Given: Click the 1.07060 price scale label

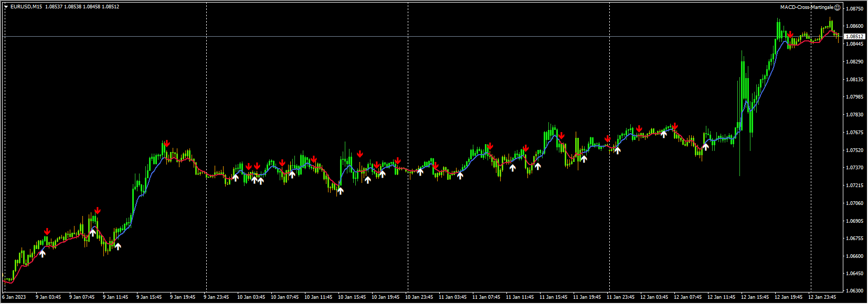Looking at the screenshot, I should 855,203.
